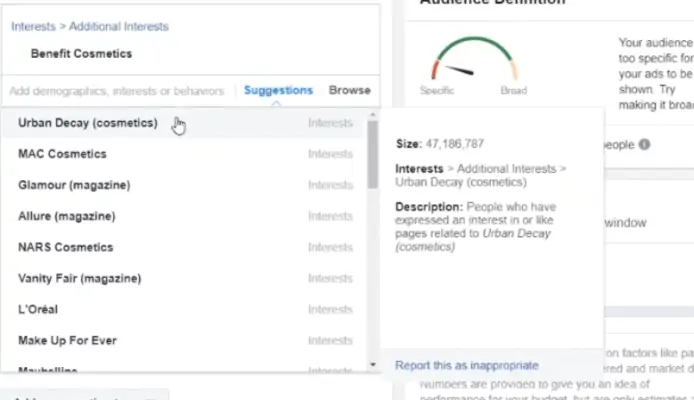Click the suggestions list scrollbar thumb
Image resolution: width=694 pixels, height=400 pixels.
373,154
